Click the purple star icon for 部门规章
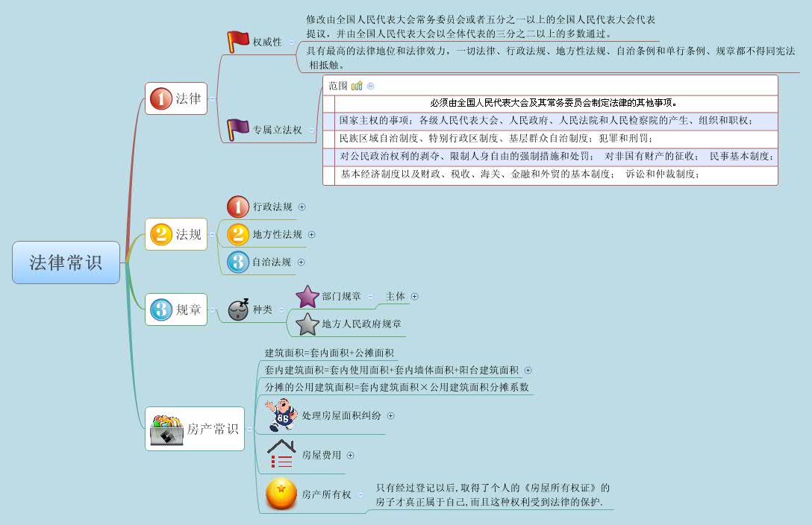The width and height of the screenshot is (812, 525). coord(307,296)
